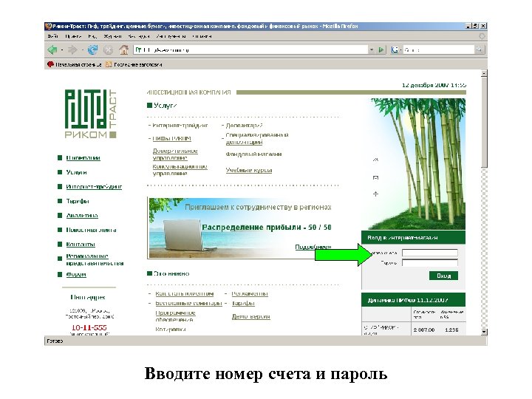Open 'О компании' in the left navigation
The height and width of the screenshot is (399, 532).
pos(83,158)
